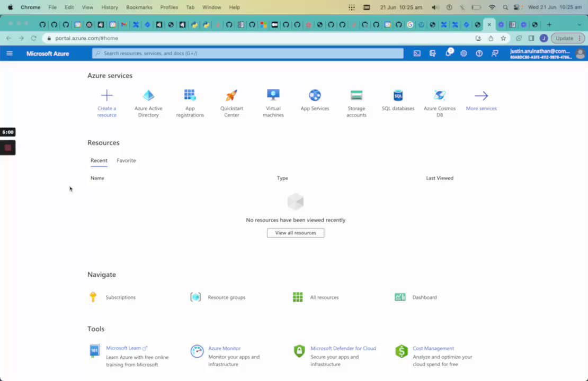The width and height of the screenshot is (588, 381).
Task: Sort resources by Type column
Action: [x=282, y=178]
